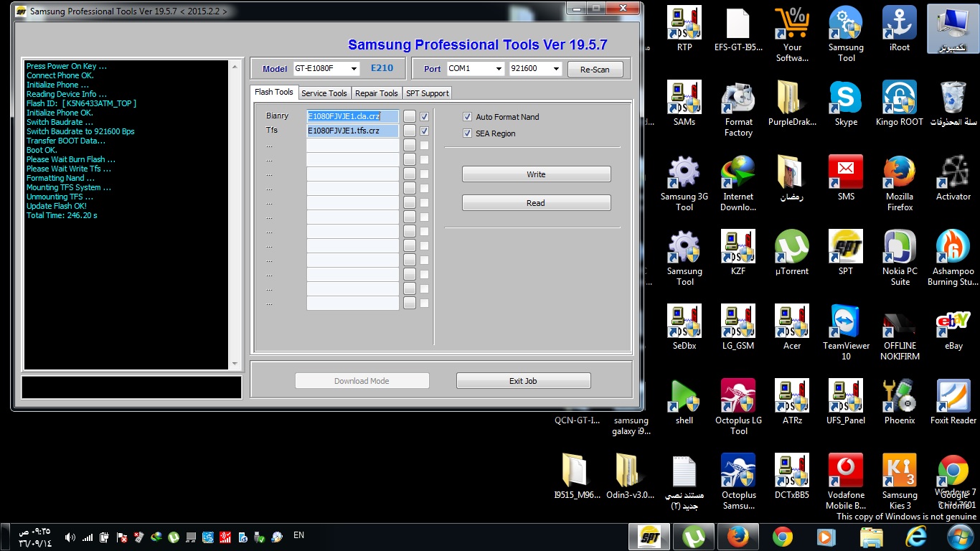The height and width of the screenshot is (551, 980).
Task: Launch Phoenix from the desktop
Action: click(900, 402)
